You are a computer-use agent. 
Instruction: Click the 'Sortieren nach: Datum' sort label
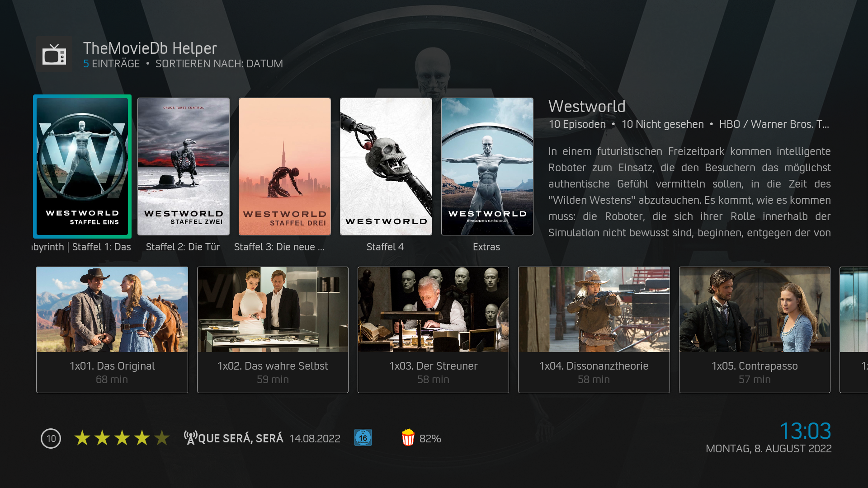point(219,64)
